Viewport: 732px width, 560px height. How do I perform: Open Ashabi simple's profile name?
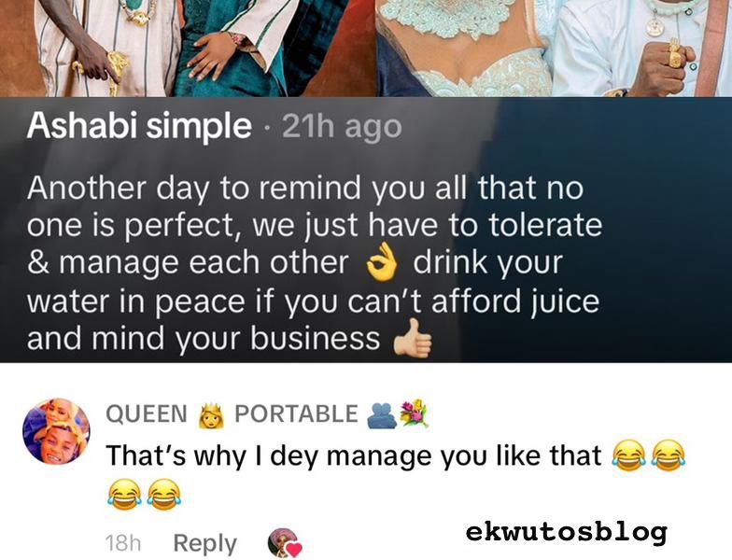[138, 127]
